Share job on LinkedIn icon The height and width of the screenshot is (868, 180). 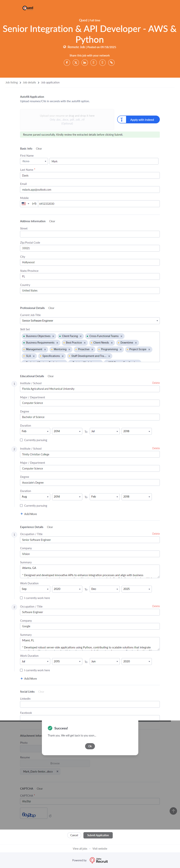(x=85, y=63)
